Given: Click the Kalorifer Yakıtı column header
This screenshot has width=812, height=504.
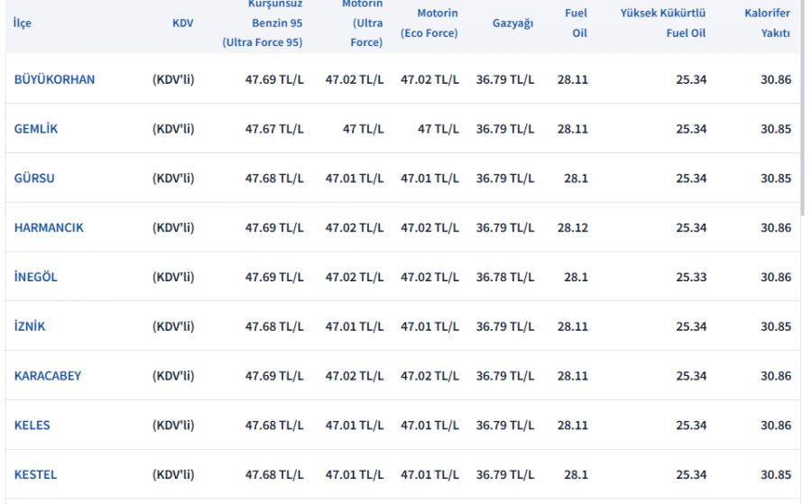Looking at the screenshot, I should [767, 23].
